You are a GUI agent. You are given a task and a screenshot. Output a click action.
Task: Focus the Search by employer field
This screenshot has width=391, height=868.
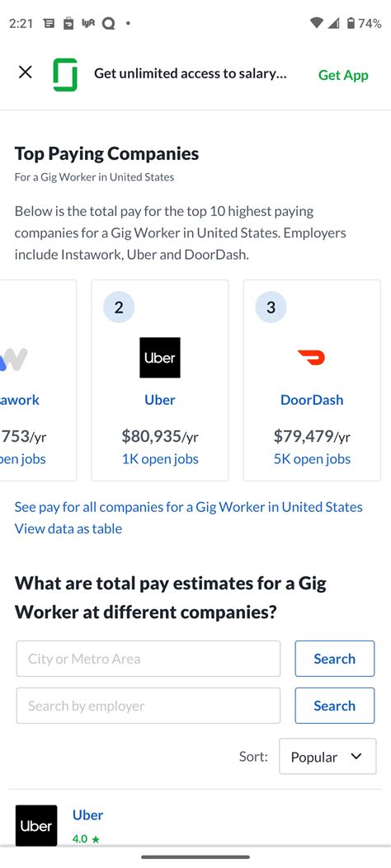click(x=148, y=706)
